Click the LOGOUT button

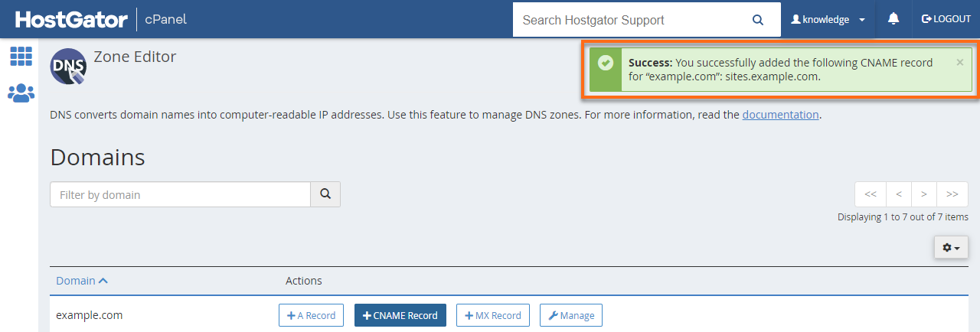[x=946, y=19]
